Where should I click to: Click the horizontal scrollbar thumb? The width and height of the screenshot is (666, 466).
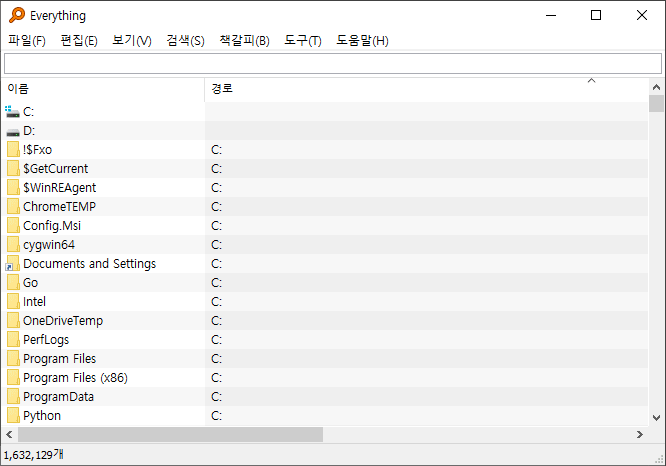[170, 435]
